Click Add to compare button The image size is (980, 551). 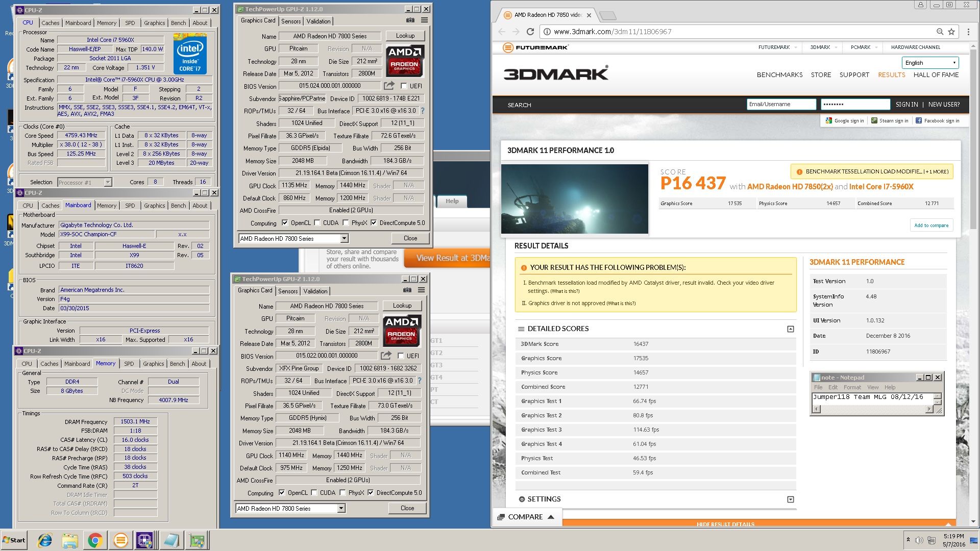[931, 225]
